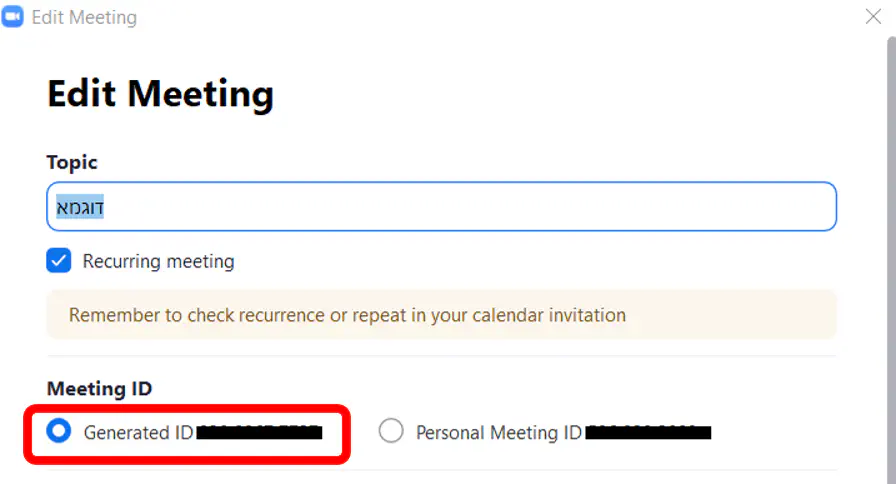
Task: Choose the Personal Meeting ID radio button
Action: pos(391,431)
